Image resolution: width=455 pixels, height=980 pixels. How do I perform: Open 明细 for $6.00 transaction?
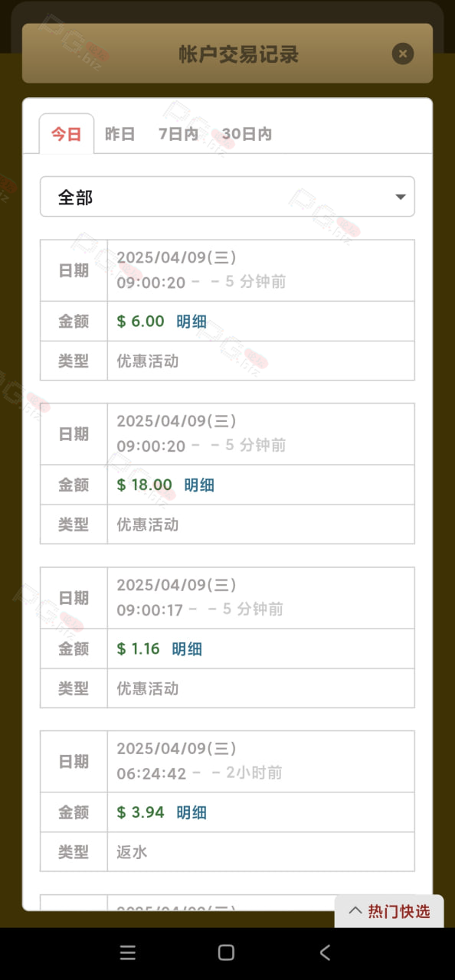pos(191,322)
